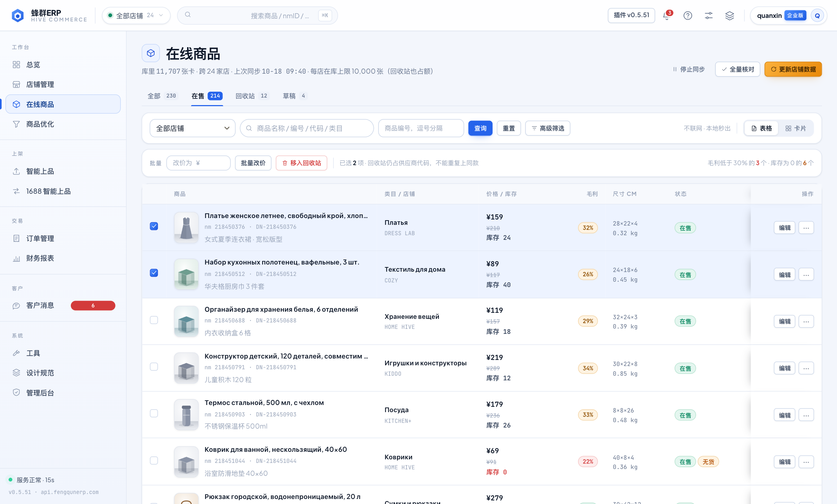The width and height of the screenshot is (837, 504).
Task: Switch to the 回收站 12 tab
Action: pyautogui.click(x=251, y=96)
